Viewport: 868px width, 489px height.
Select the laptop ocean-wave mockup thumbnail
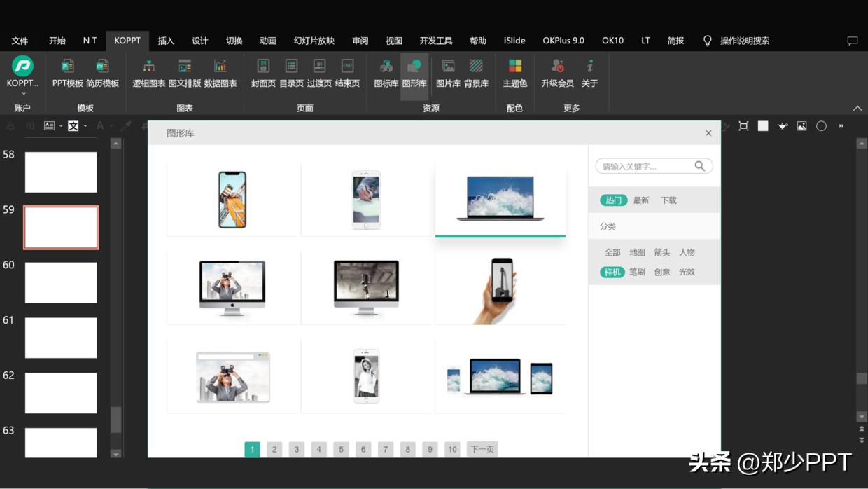tap(499, 198)
